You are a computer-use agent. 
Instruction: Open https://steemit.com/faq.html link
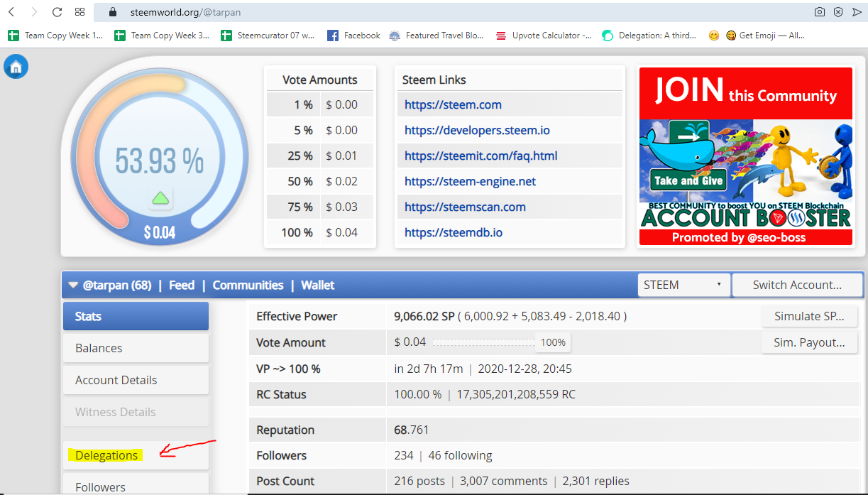pyautogui.click(x=481, y=156)
